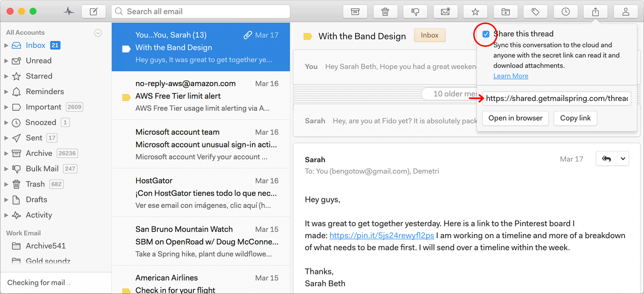Click the compose new message icon

[x=93, y=11]
